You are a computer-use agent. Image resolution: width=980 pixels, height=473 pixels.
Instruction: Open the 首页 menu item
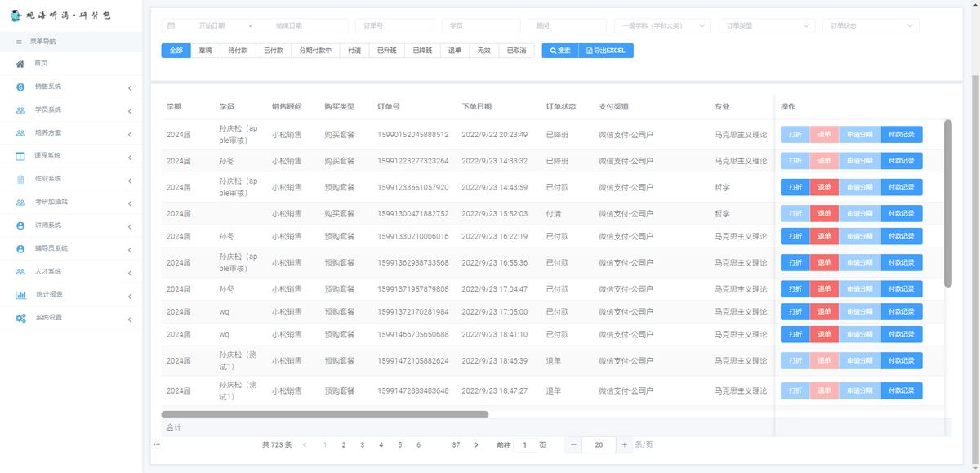71,63
